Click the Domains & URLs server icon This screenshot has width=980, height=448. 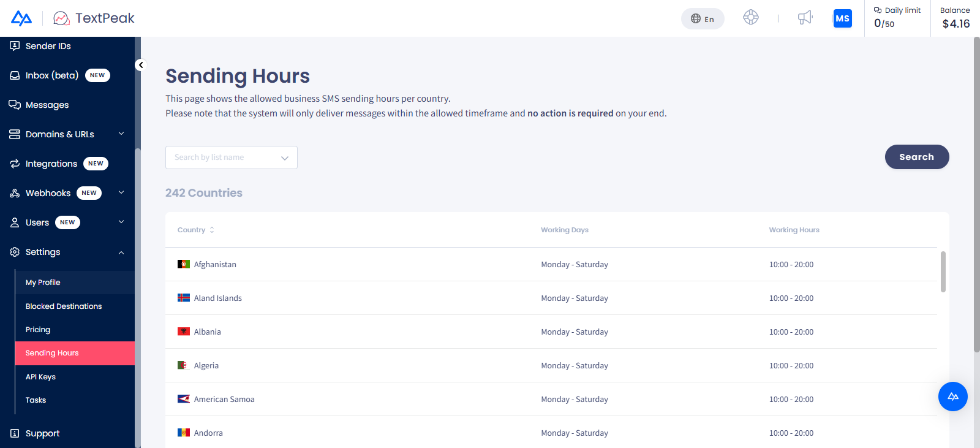pos(15,134)
